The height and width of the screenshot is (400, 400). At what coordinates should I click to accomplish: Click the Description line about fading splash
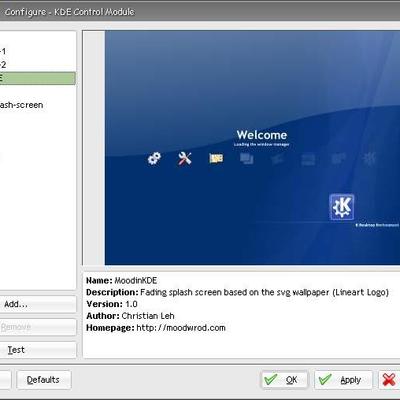[x=237, y=292]
